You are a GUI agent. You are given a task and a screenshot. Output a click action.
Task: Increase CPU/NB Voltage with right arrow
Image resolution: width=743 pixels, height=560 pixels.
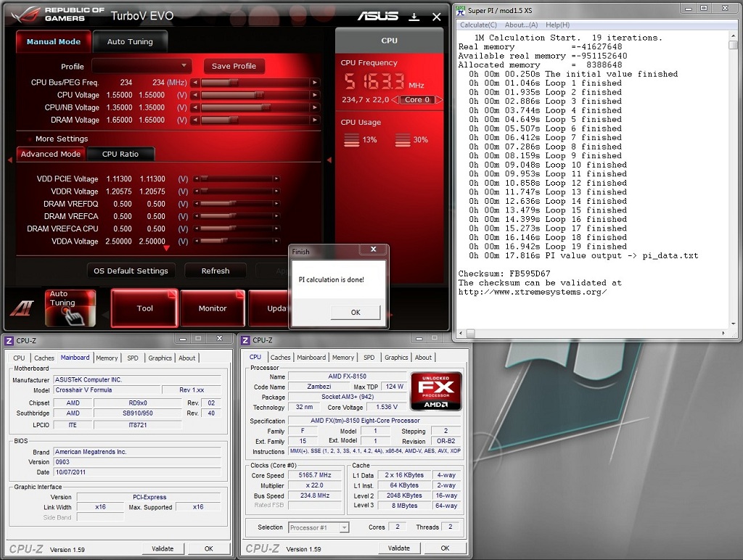314,107
